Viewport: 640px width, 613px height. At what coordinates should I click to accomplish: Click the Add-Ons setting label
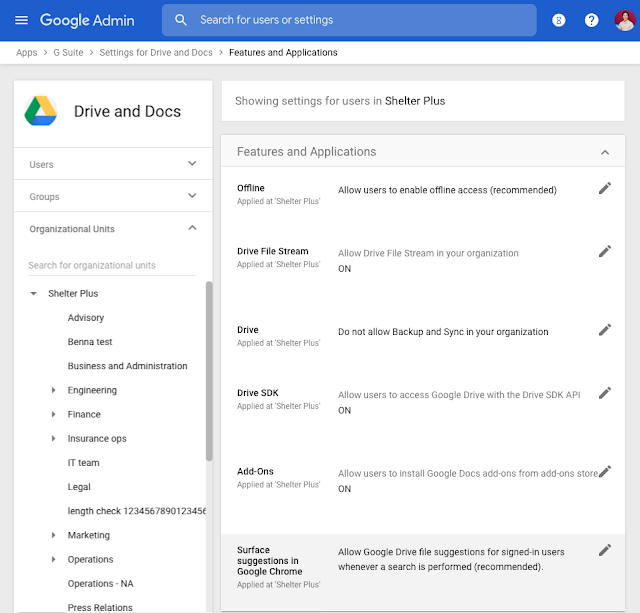click(255, 471)
